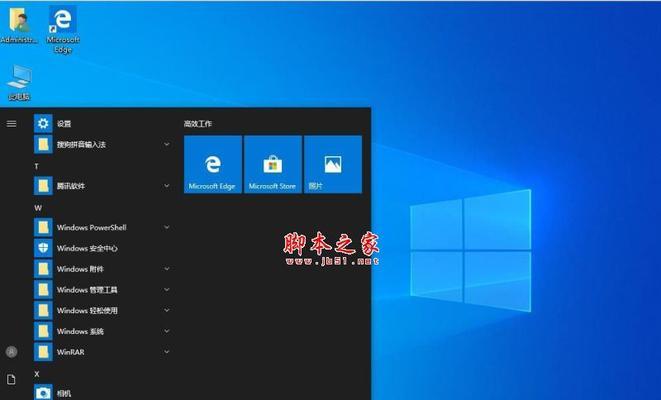Expand the Windows 附件 group chevron
Screen dimensions: 661x400
[167, 269]
